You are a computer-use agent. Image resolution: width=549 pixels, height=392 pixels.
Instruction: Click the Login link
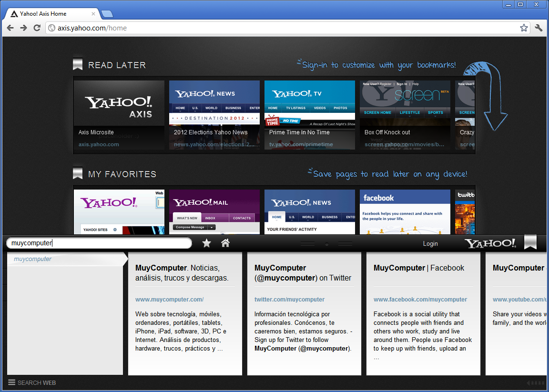(430, 244)
